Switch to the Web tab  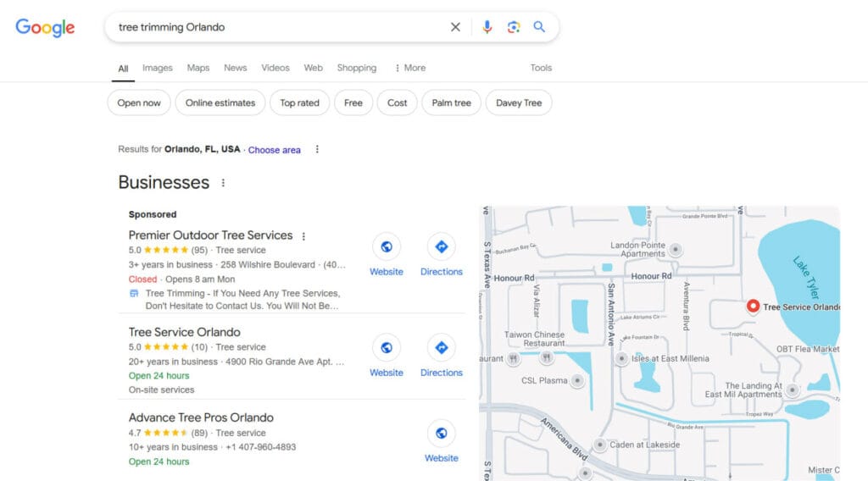pyautogui.click(x=313, y=68)
